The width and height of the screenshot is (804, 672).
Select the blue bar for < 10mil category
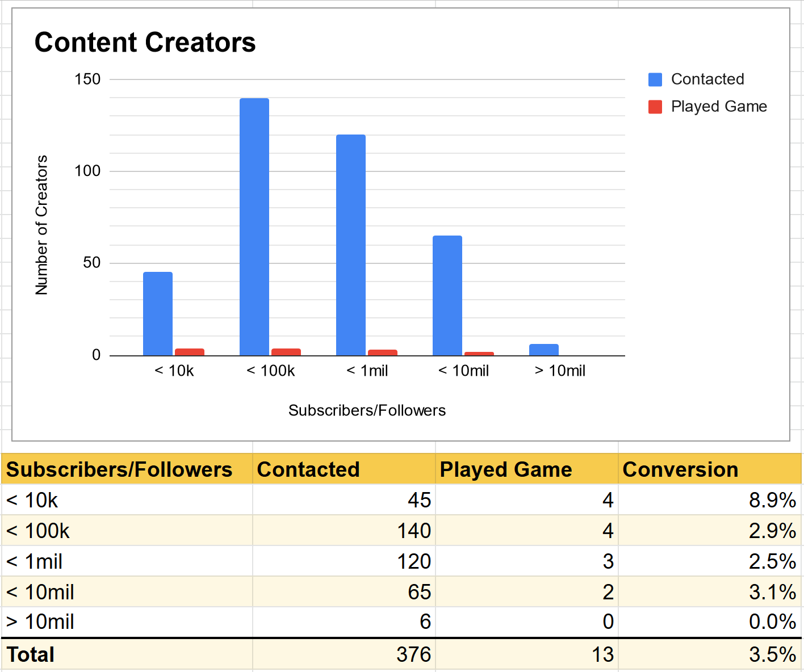tap(447, 295)
